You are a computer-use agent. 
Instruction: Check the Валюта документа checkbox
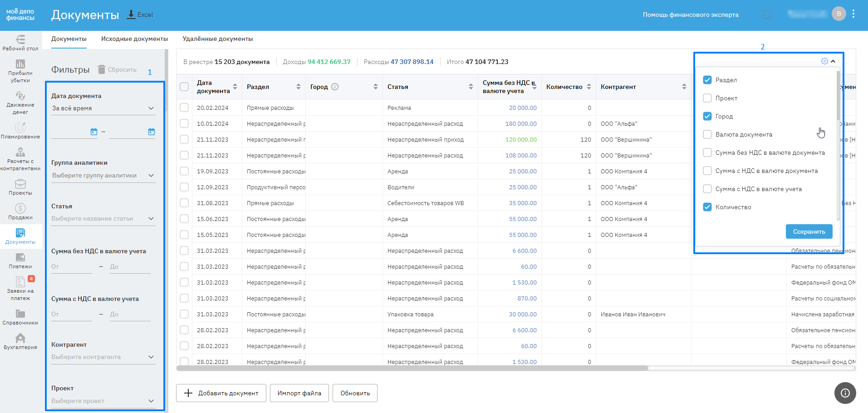707,134
